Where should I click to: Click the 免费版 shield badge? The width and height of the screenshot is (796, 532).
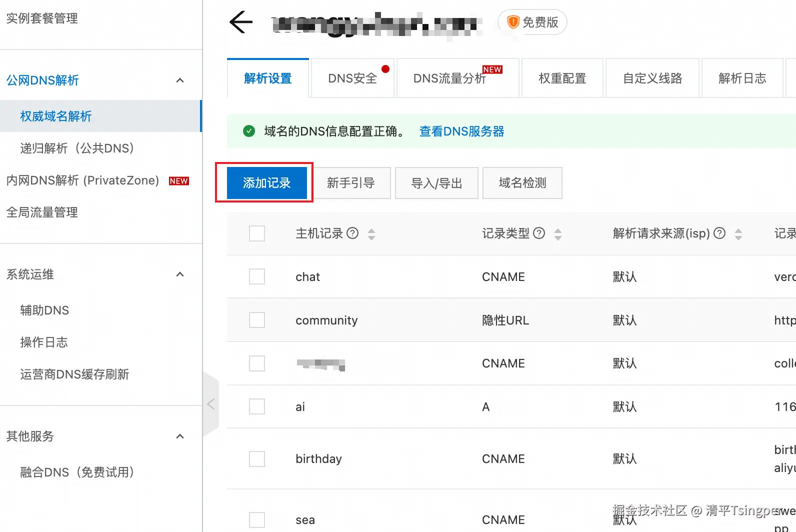pyautogui.click(x=532, y=22)
